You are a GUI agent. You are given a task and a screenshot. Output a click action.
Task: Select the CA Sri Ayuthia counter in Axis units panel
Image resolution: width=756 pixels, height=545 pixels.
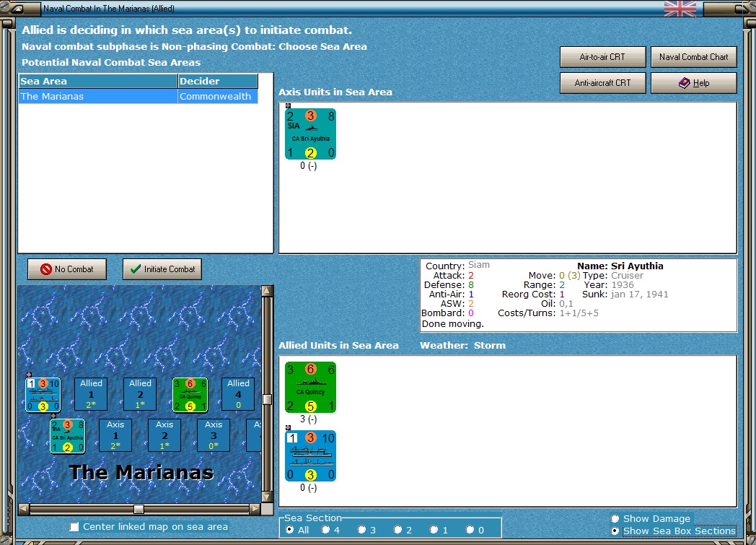310,134
